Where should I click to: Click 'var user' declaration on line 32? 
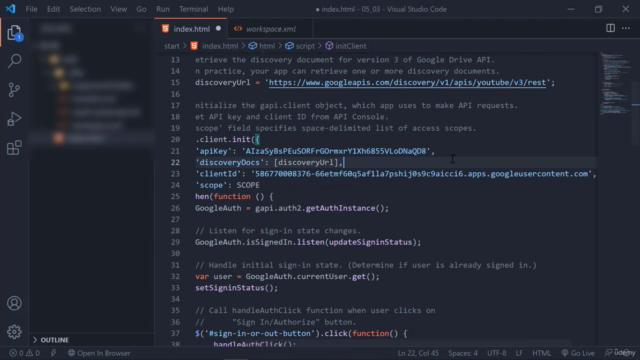click(x=213, y=276)
